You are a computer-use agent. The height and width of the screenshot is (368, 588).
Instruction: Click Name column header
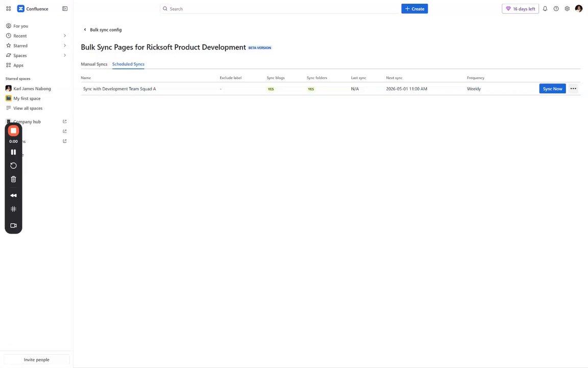point(86,78)
